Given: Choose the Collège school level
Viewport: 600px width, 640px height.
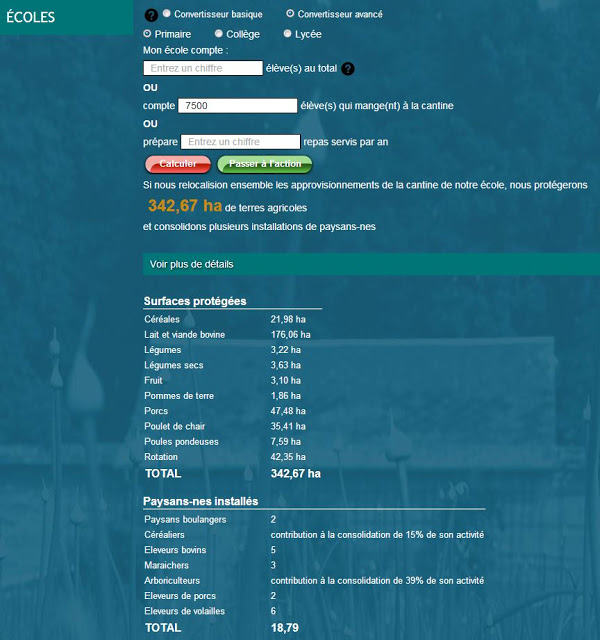Looking at the screenshot, I should [x=219, y=33].
